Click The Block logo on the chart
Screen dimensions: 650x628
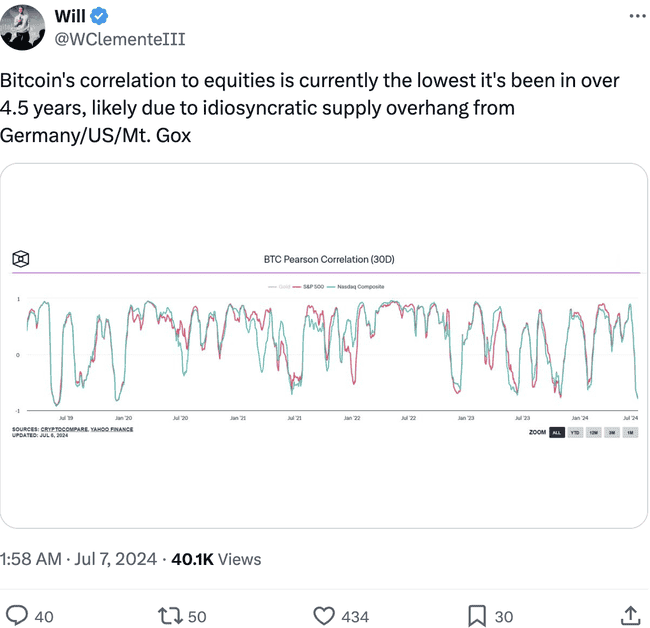point(21,259)
